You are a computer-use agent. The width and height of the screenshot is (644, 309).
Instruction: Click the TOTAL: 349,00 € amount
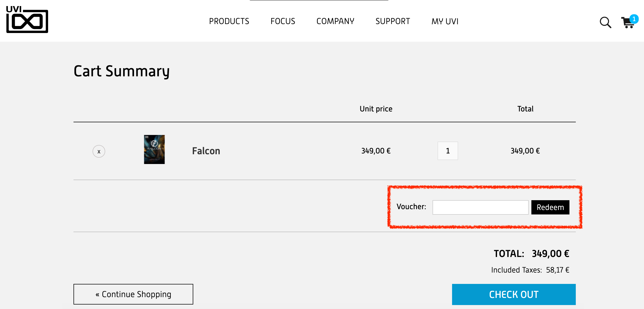[x=532, y=254]
